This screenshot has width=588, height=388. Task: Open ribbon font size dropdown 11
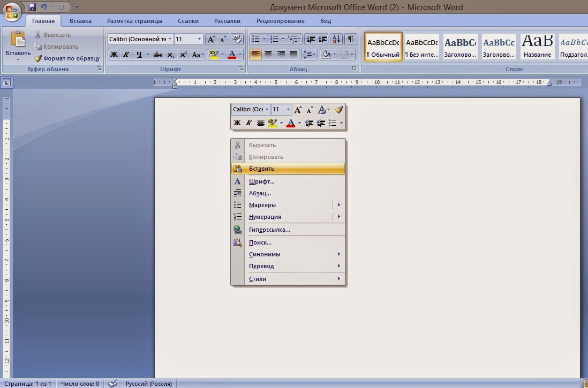coord(200,39)
